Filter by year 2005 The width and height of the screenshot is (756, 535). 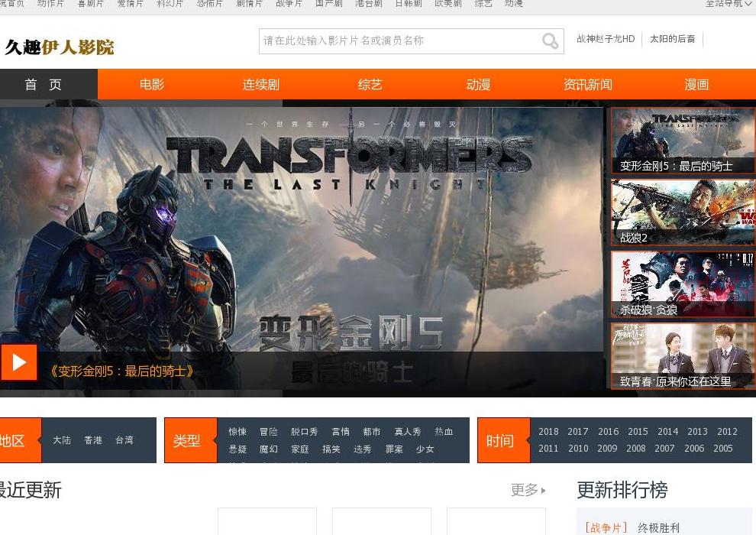[723, 448]
